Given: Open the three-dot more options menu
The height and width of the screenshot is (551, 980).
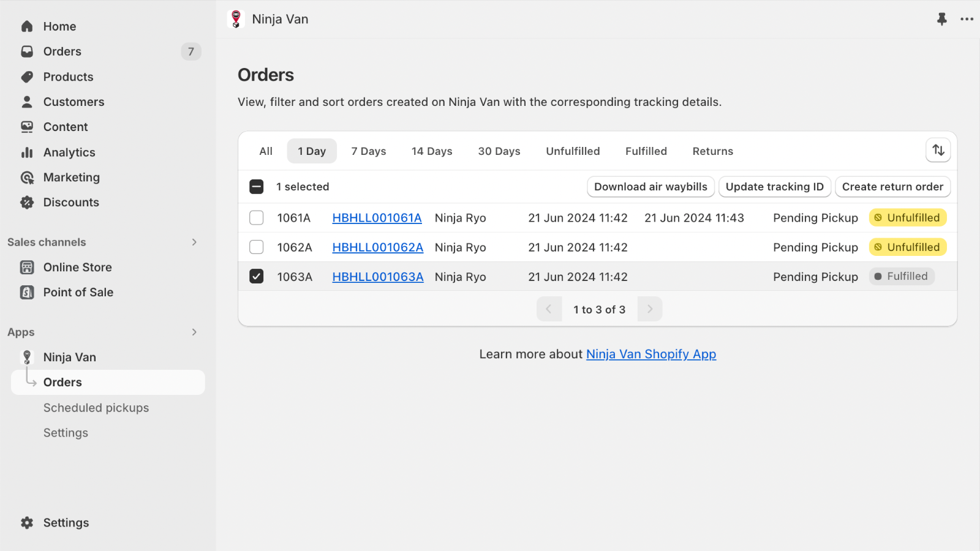Looking at the screenshot, I should [967, 19].
